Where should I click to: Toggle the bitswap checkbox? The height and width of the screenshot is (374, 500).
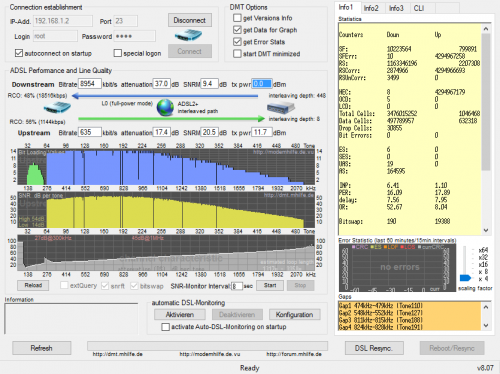coord(134,286)
